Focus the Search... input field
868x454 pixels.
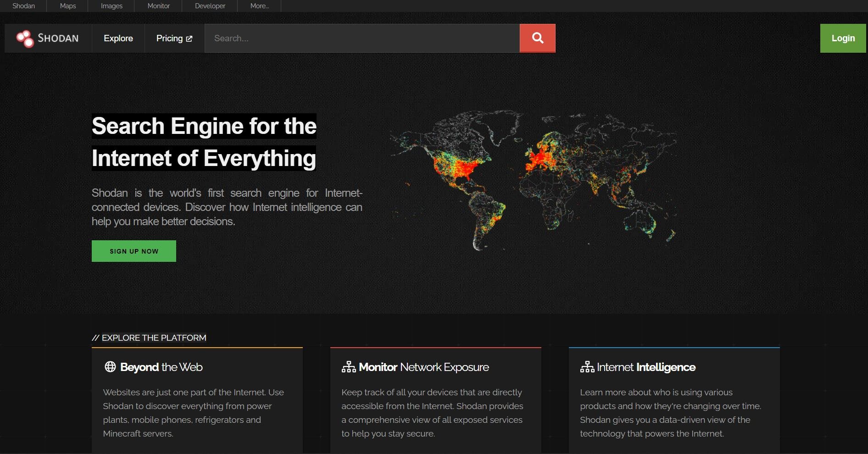(x=362, y=38)
